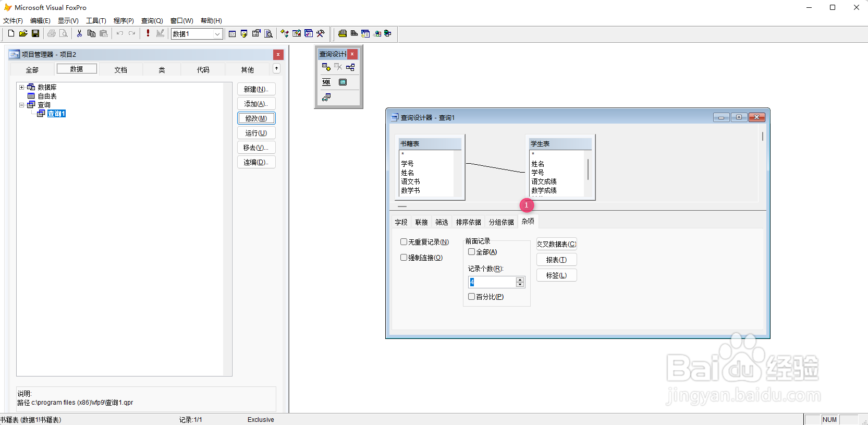Viewport: 868px width, 425px height.
Task: Open the 文件 menu
Action: click(13, 21)
